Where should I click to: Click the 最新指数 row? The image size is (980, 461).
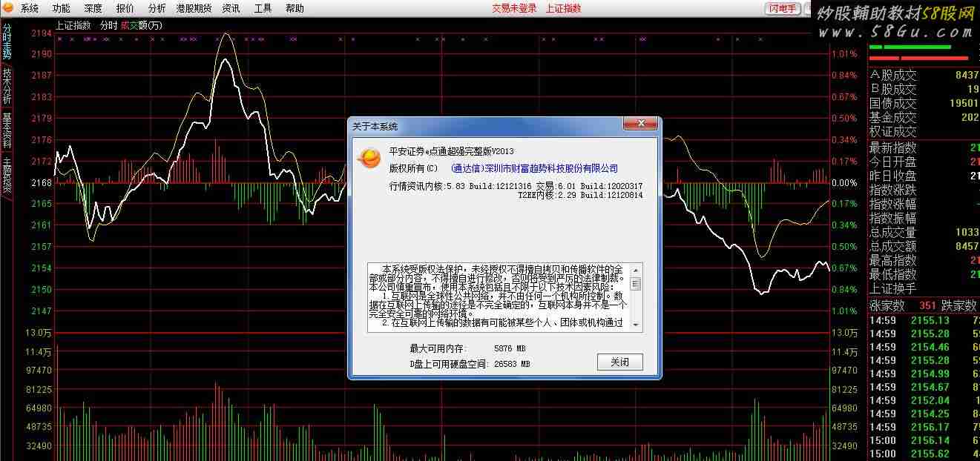(924, 147)
